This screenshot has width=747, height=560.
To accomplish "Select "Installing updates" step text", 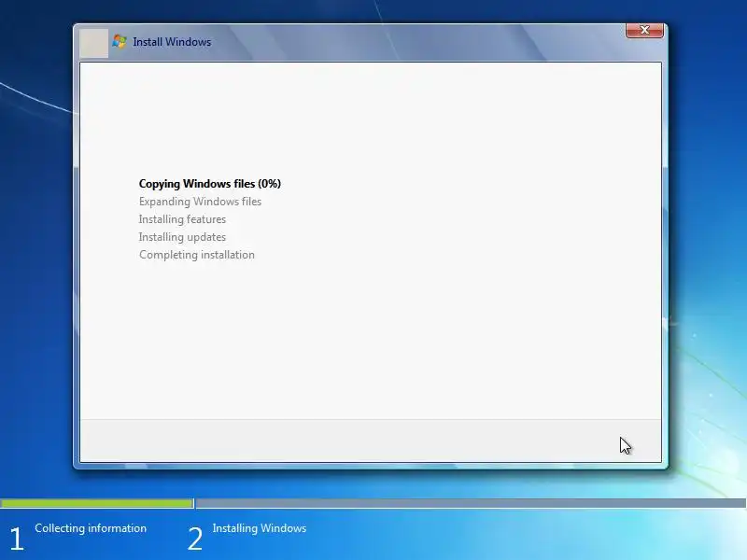I will tap(182, 237).
